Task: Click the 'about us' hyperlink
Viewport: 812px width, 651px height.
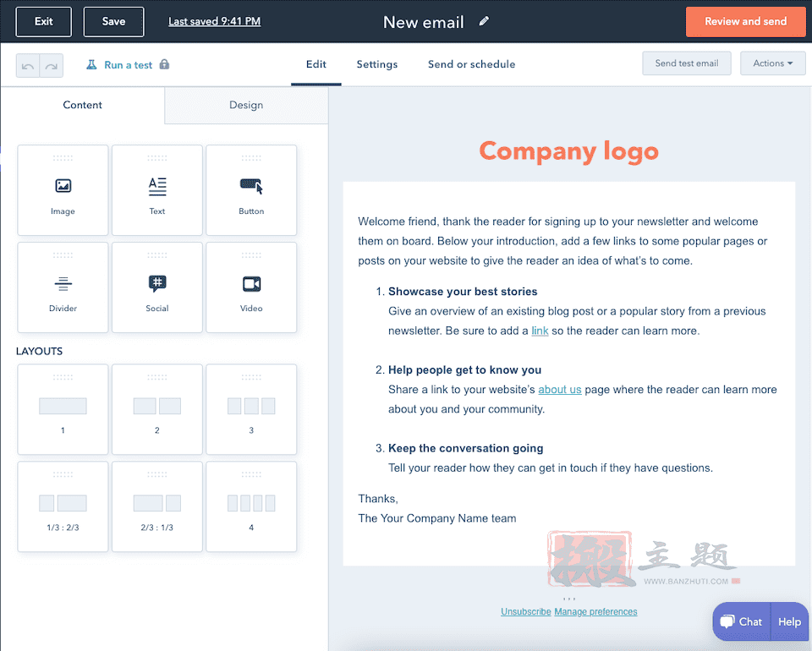Action: [559, 390]
